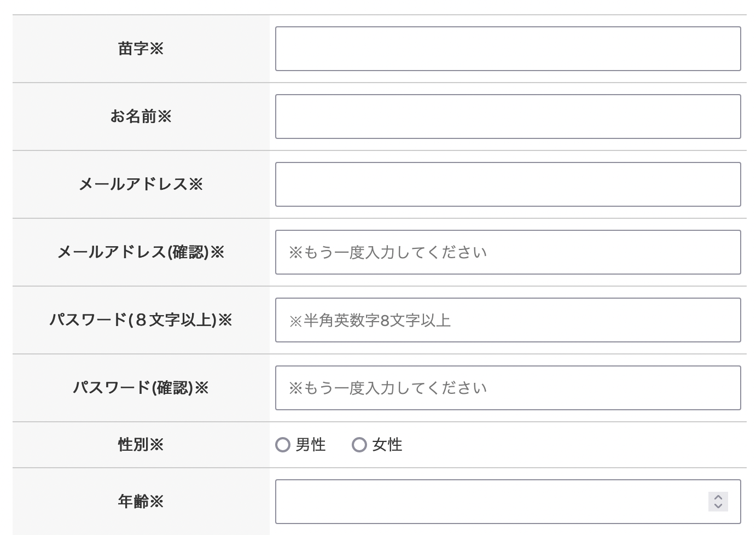
Task: Click the パスワード(8文字以上) input field
Action: (508, 320)
